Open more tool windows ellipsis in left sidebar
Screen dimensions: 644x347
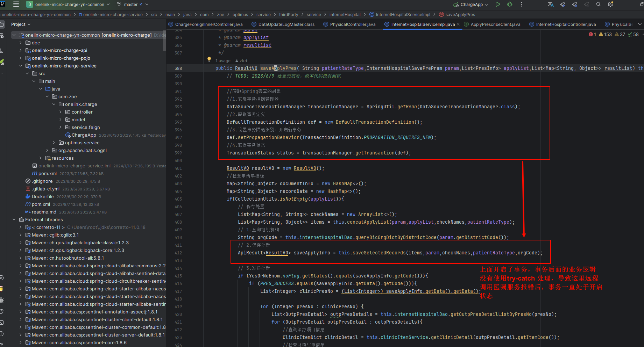2,73
